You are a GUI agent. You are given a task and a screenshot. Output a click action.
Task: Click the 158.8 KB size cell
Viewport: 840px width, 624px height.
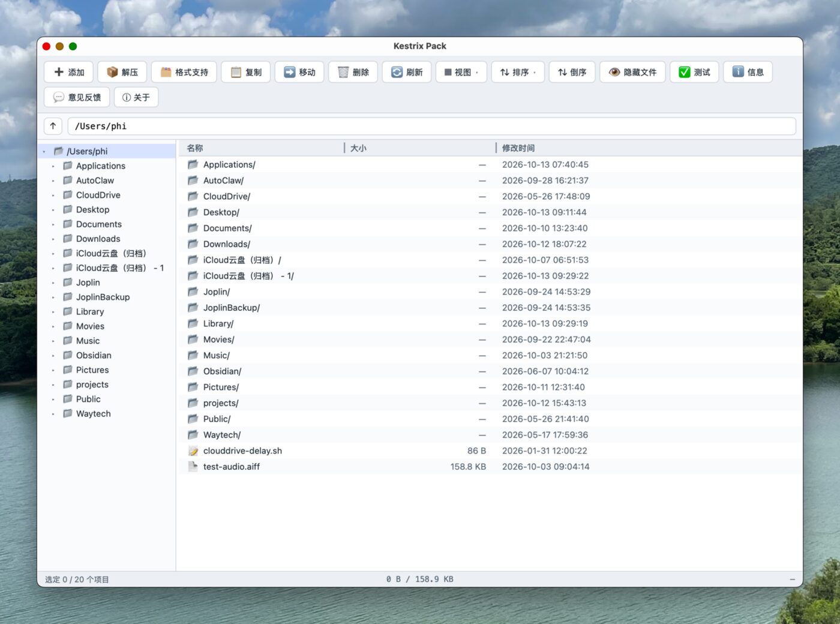[x=468, y=467]
